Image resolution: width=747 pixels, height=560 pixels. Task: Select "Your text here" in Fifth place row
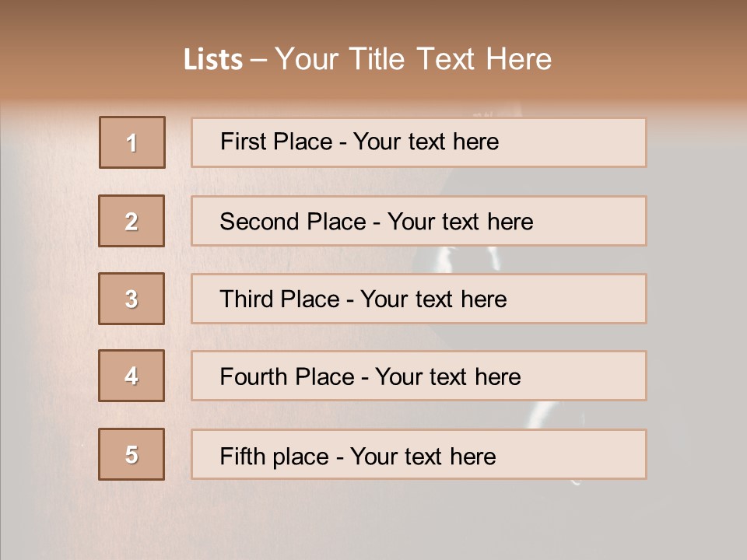tap(423, 456)
